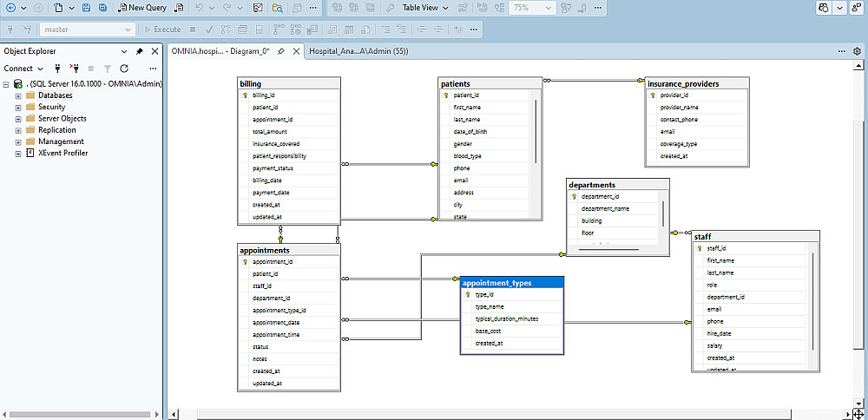
Task: Expand the Databases node
Action: (x=18, y=95)
